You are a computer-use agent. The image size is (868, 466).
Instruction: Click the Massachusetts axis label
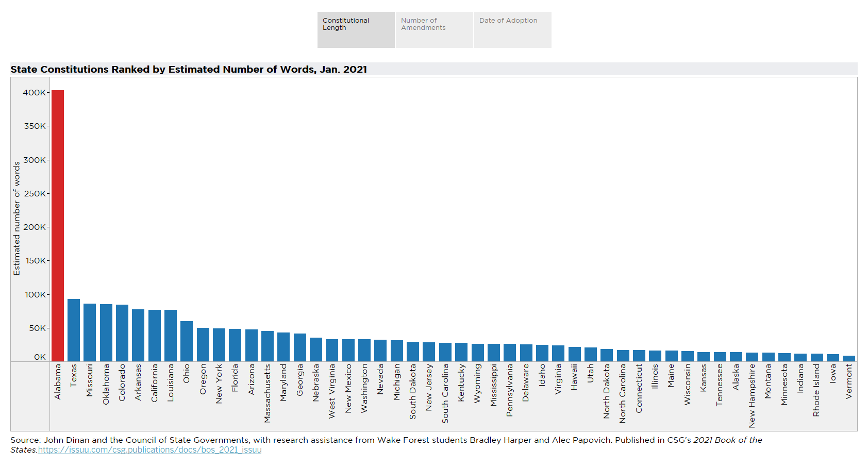click(267, 393)
